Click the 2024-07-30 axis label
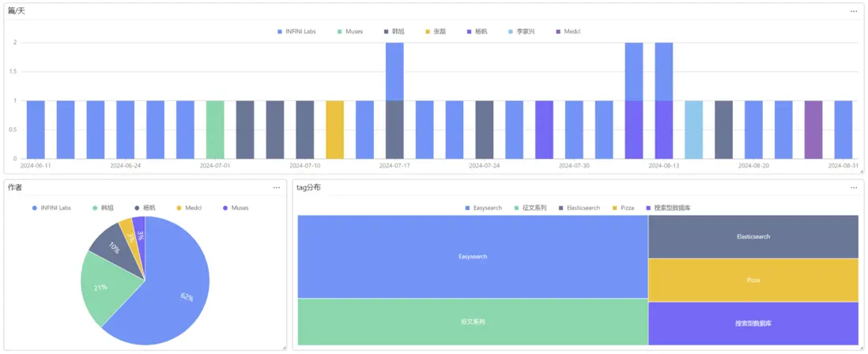The height and width of the screenshot is (354, 868). (574, 165)
